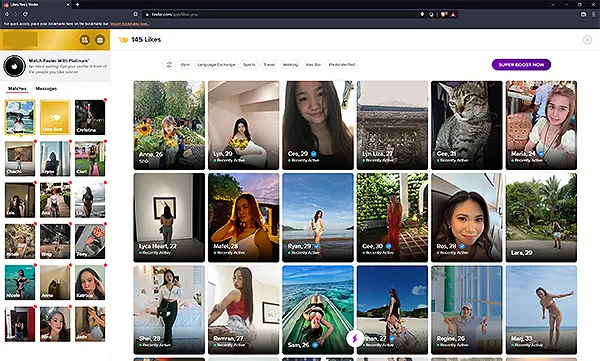
Task: Toggle the Gym filter chip
Action: 185,65
